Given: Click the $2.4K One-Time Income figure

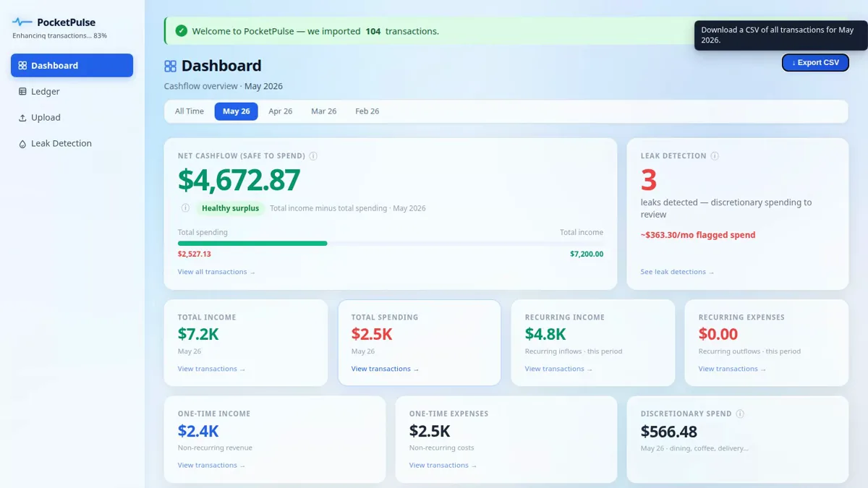Looking at the screenshot, I should click(198, 432).
